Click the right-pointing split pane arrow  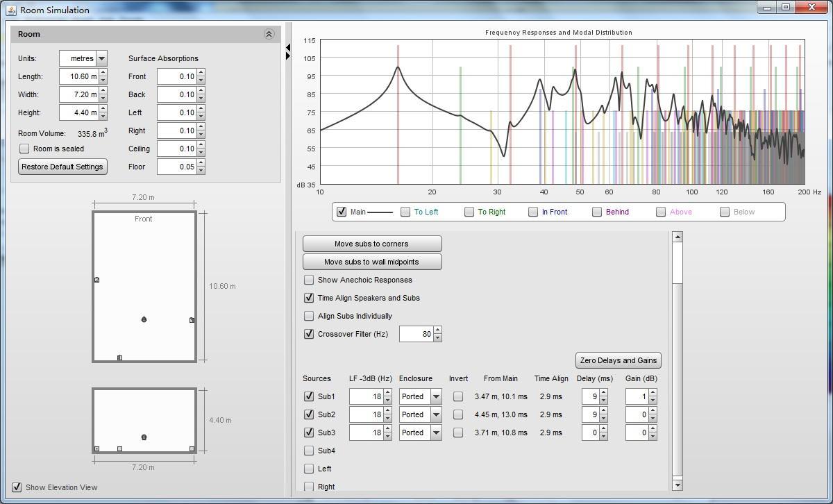tap(288, 56)
